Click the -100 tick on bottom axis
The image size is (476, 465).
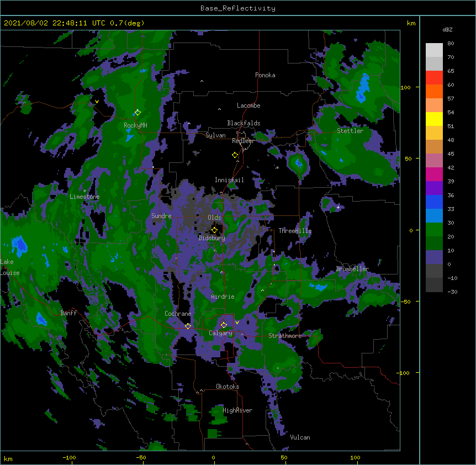pyautogui.click(x=69, y=457)
